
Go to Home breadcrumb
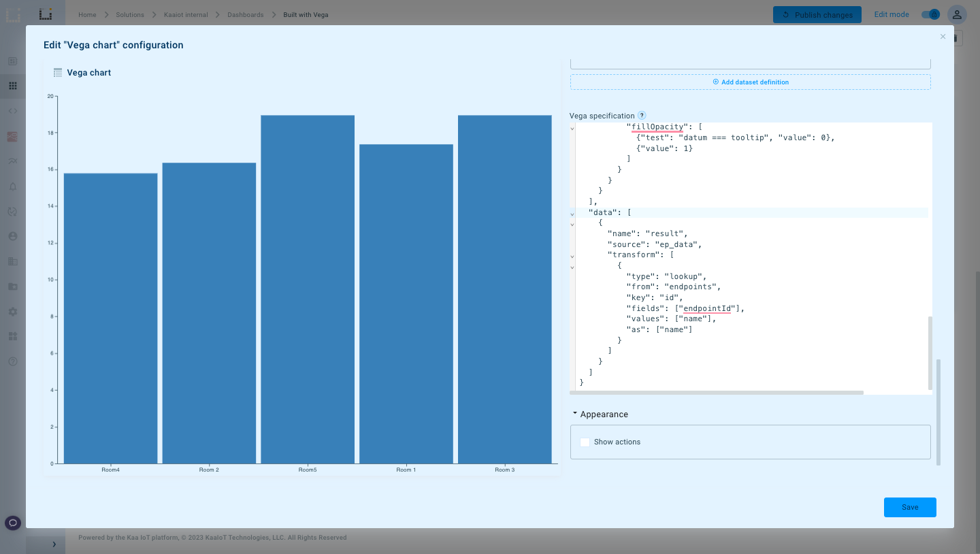(87, 14)
